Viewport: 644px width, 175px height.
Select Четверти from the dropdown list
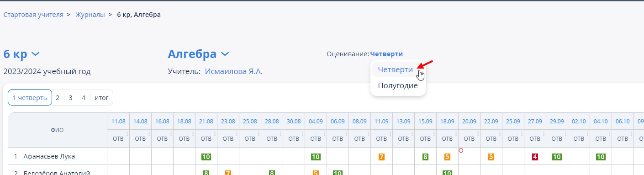coord(396,69)
